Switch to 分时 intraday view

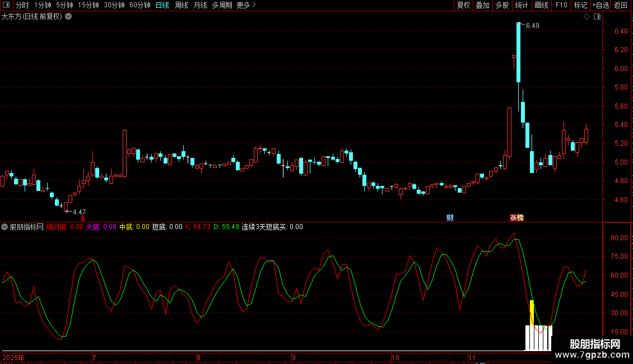[22, 5]
